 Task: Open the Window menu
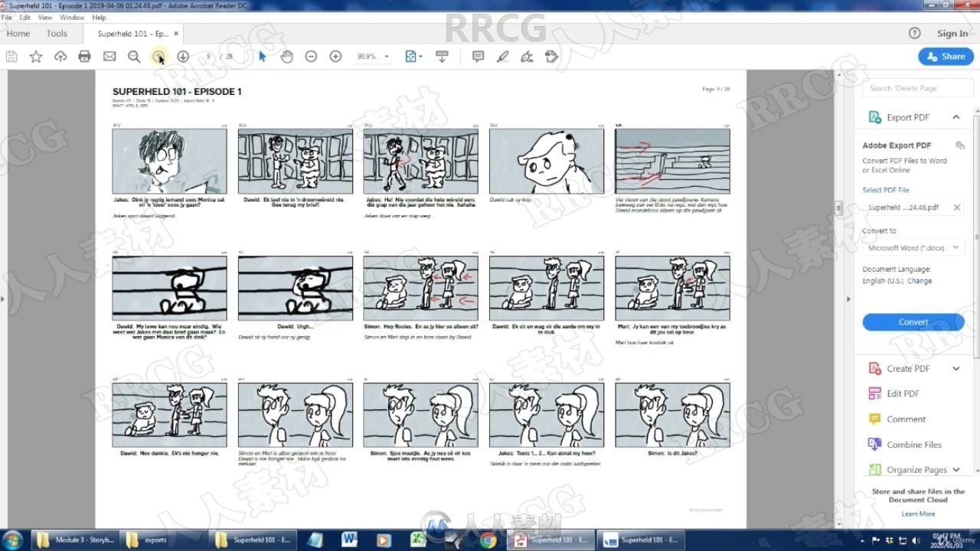[x=72, y=17]
